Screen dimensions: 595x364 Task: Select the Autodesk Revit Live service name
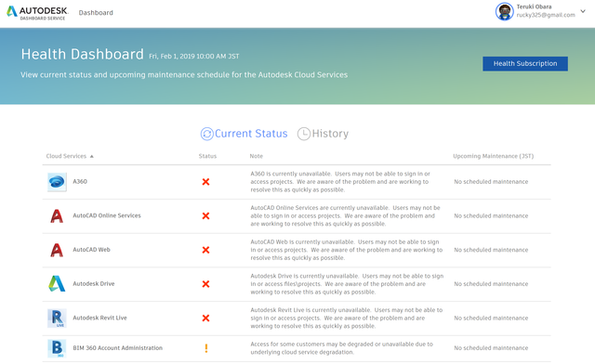tap(99, 318)
